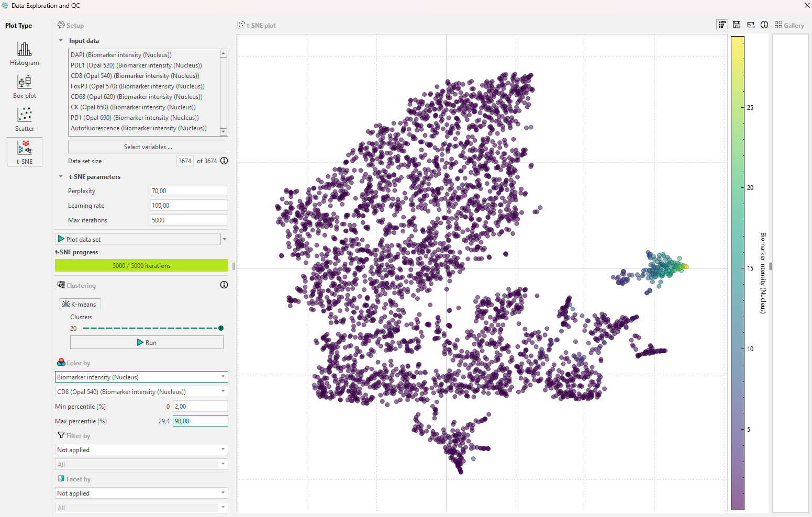812x517 pixels.
Task: Open the Biomarker intensity (Nucleus) color dropdown
Action: point(141,377)
